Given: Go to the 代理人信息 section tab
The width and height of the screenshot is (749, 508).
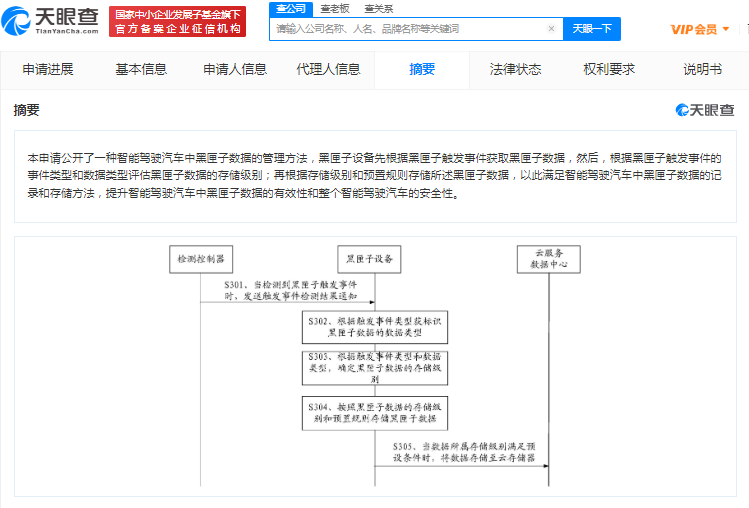Looking at the screenshot, I should click(328, 70).
